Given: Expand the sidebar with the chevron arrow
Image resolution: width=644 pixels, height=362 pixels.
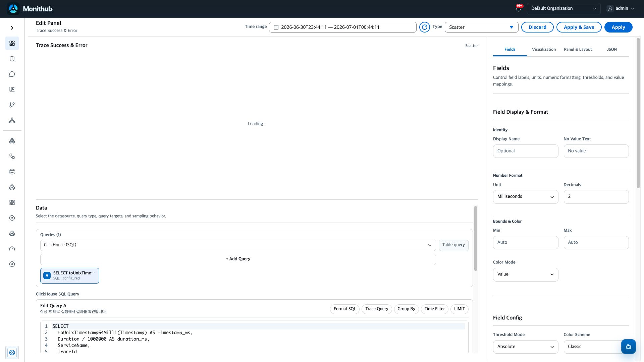Looking at the screenshot, I should [12, 28].
